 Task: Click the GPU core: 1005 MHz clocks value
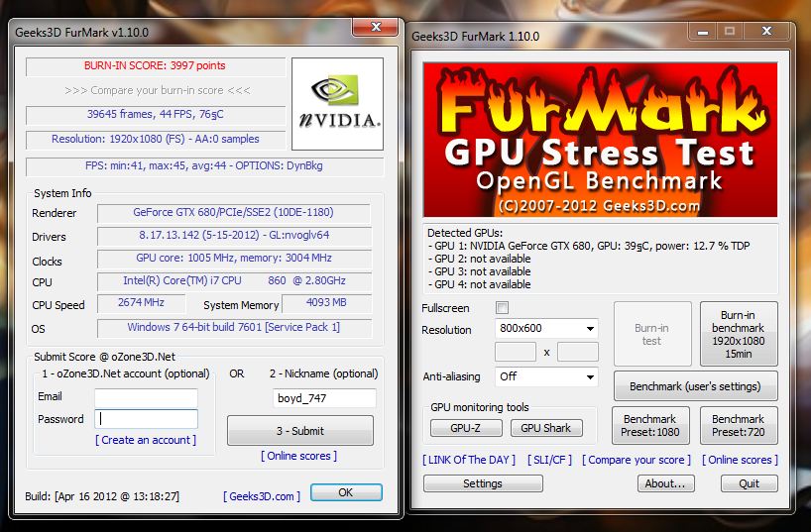[234, 258]
